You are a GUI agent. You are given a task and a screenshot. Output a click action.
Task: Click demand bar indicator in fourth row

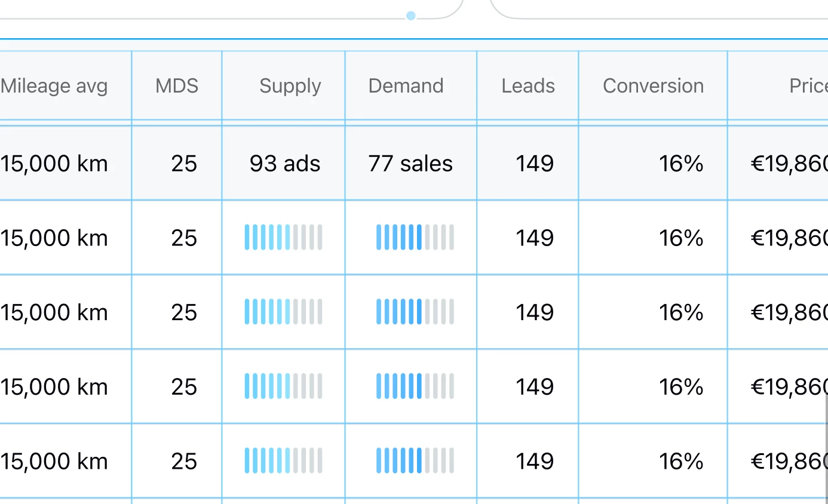pos(415,386)
